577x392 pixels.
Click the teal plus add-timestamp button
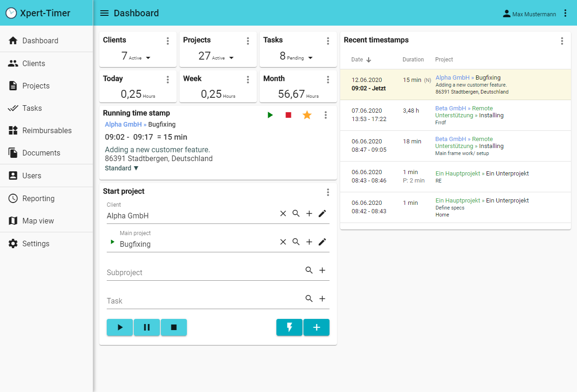tap(316, 327)
